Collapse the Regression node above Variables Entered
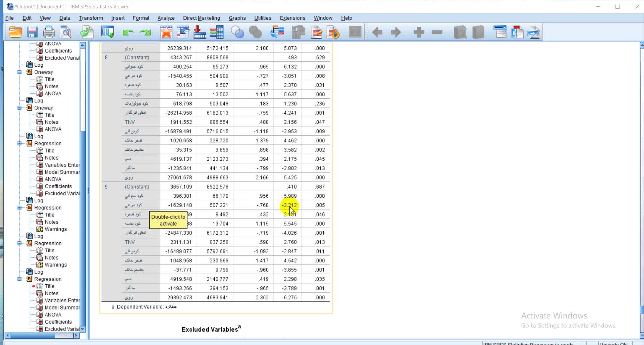Screen dimensions: 644x345 tap(19, 144)
